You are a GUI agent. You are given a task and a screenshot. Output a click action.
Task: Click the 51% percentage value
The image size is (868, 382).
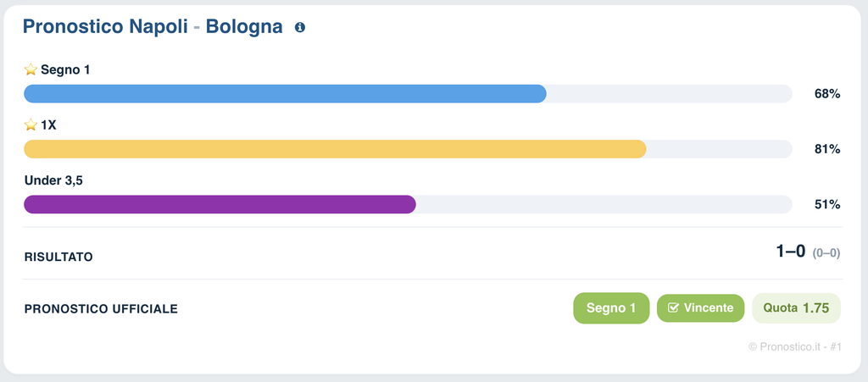coord(827,204)
